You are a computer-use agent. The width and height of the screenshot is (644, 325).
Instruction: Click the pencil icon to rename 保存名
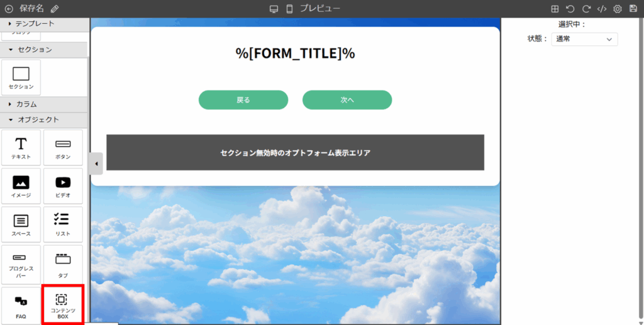click(x=55, y=9)
